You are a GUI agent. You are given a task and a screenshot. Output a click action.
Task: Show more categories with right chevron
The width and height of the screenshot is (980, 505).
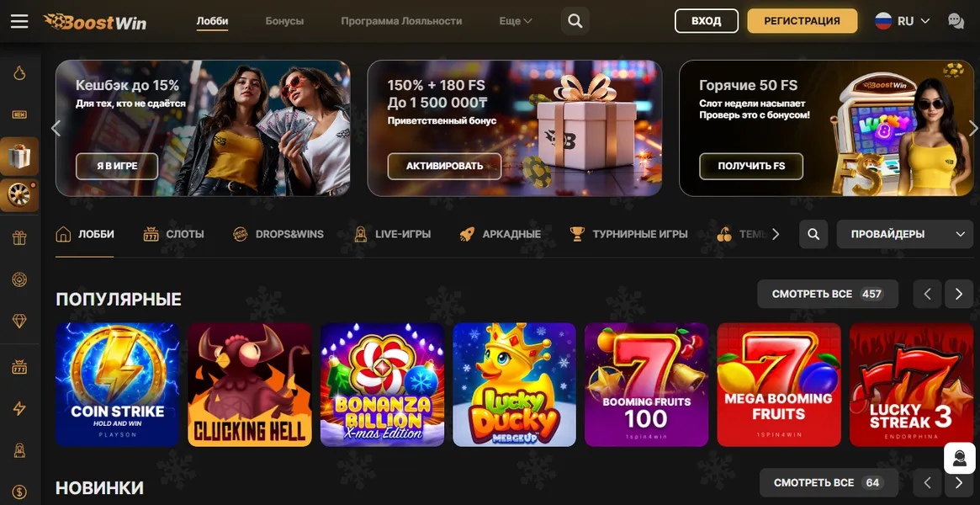coord(776,234)
